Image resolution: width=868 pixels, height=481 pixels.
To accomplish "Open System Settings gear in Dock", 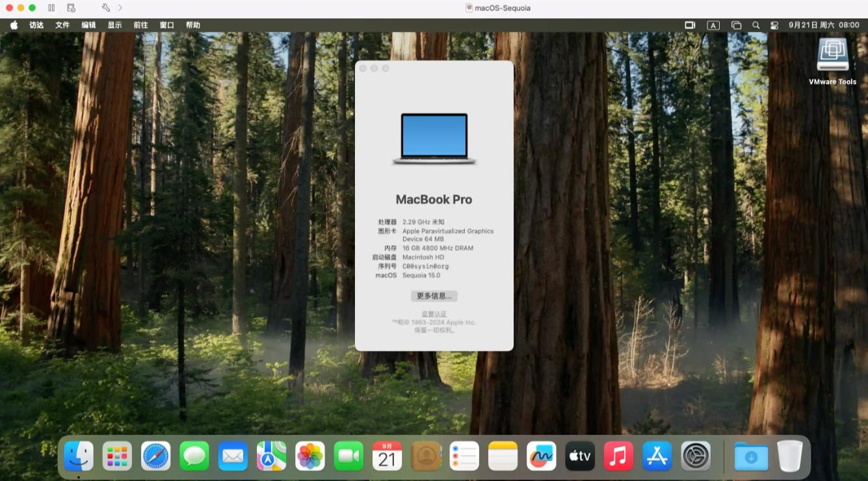I will (696, 456).
